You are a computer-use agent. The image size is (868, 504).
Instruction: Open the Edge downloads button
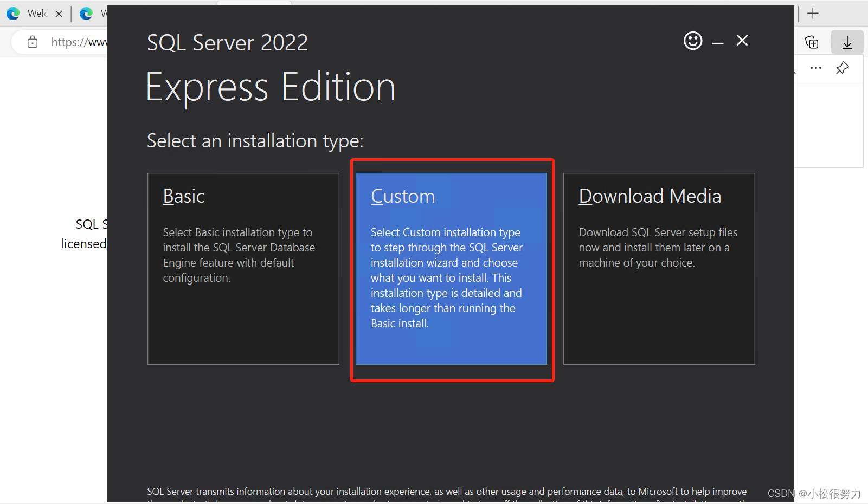point(847,42)
